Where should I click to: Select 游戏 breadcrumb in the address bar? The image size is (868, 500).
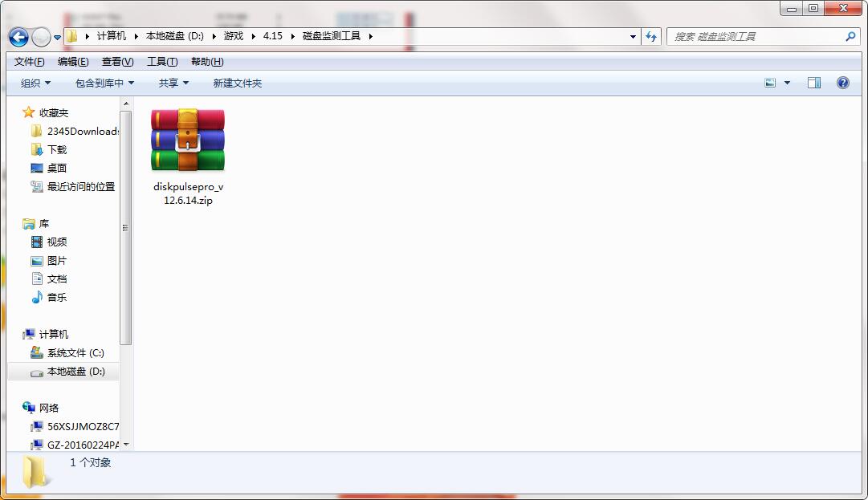(234, 36)
